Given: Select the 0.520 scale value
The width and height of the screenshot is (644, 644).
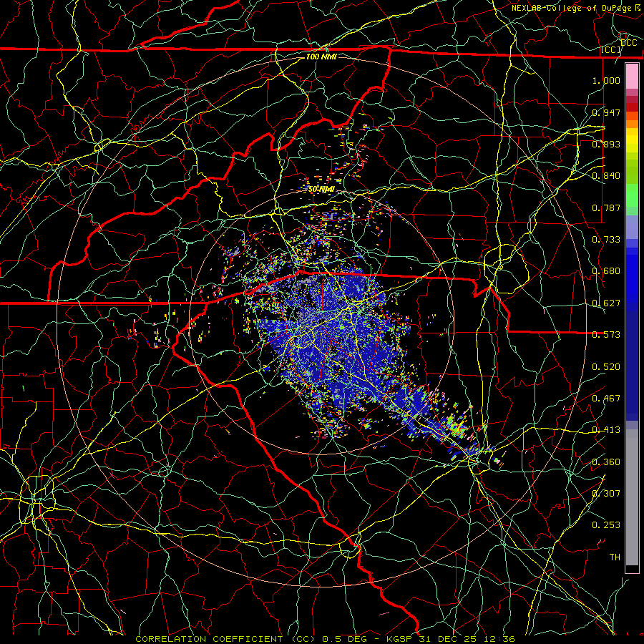Looking at the screenshot, I should pos(606,367).
